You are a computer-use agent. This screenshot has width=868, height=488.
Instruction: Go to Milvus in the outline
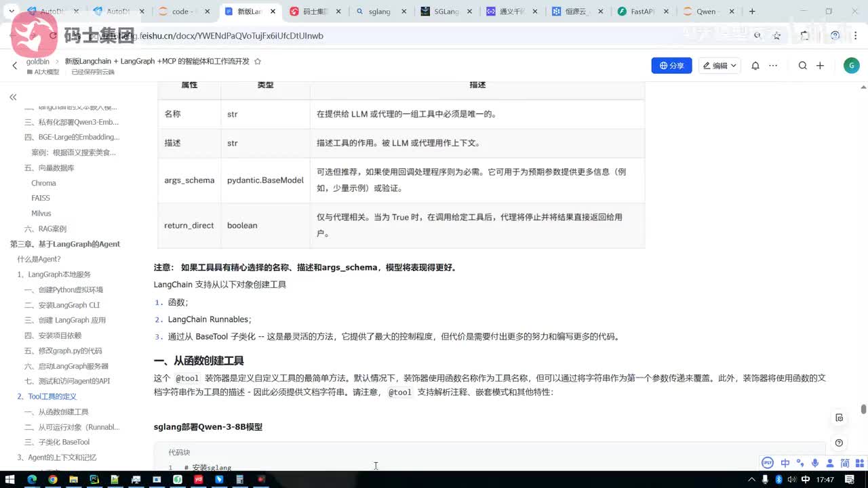click(x=41, y=213)
